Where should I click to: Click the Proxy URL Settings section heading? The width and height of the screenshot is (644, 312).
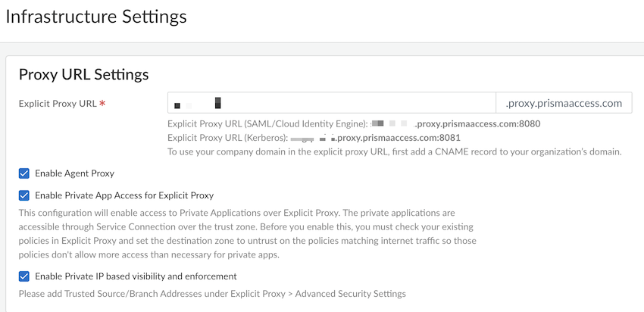83,74
